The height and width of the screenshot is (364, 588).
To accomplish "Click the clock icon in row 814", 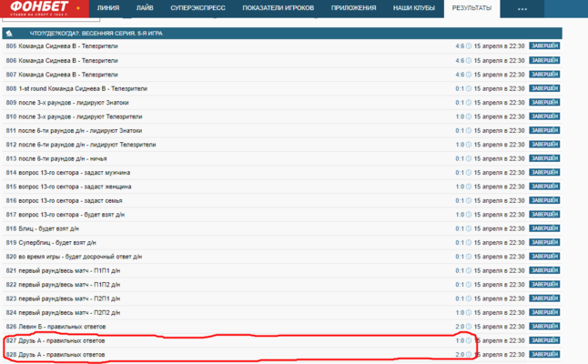I will point(469,172).
